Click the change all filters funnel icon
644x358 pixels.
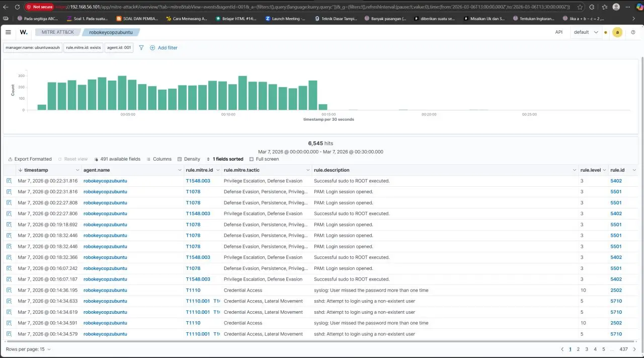(141, 48)
